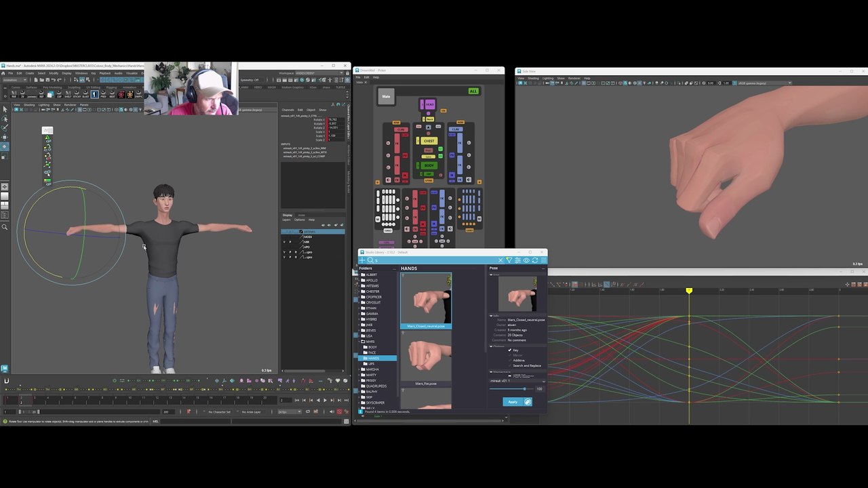Select the HANDS folder in Studio Library
This screenshot has height=488, width=868.
point(374,358)
